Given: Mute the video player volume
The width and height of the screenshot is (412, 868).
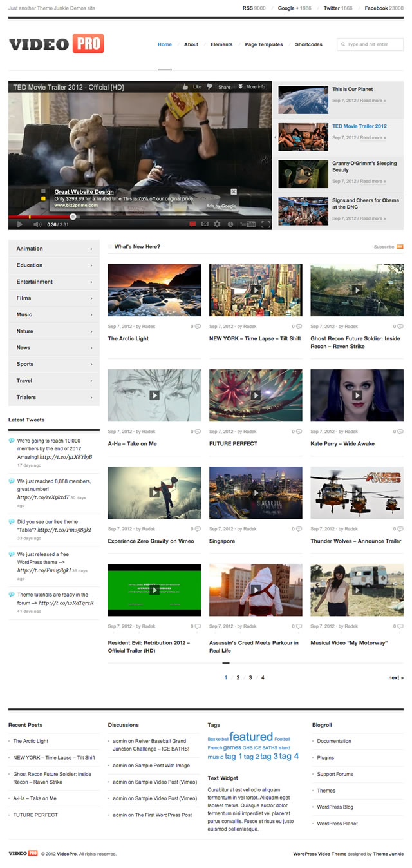Looking at the screenshot, I should tap(37, 224).
